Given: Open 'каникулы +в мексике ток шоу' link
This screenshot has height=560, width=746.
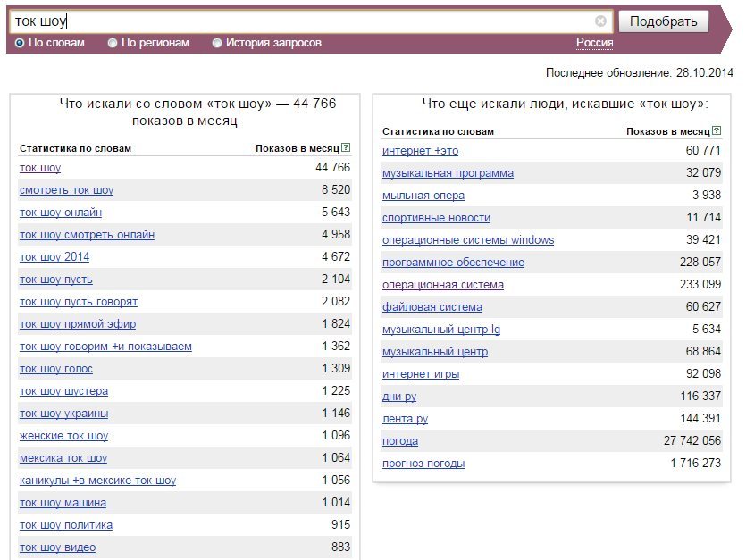Looking at the screenshot, I should coord(97,481).
